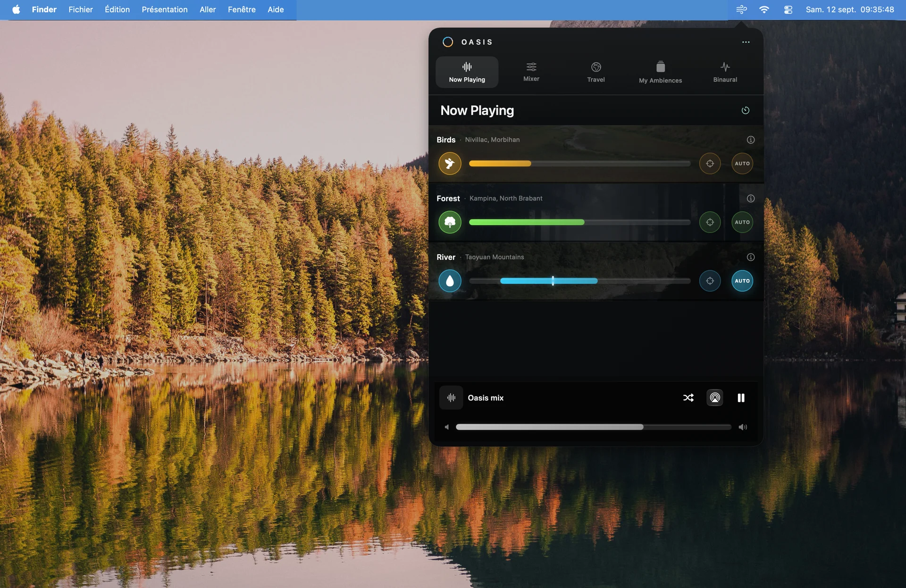The height and width of the screenshot is (588, 906).
Task: Open the Fichier menu
Action: [81, 9]
